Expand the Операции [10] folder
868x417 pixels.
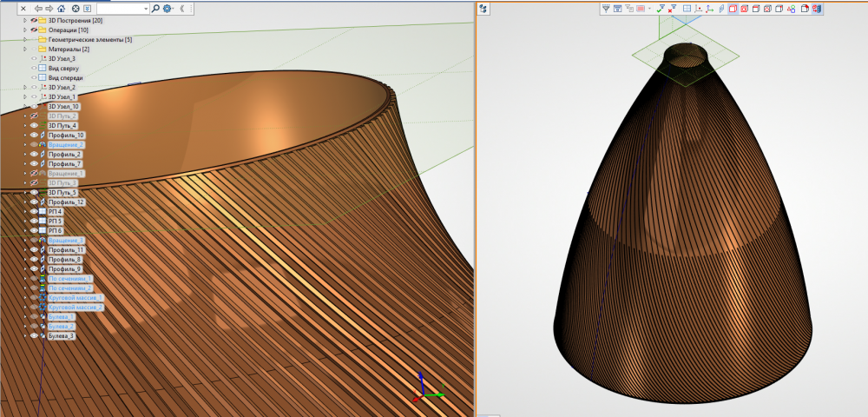click(x=25, y=30)
